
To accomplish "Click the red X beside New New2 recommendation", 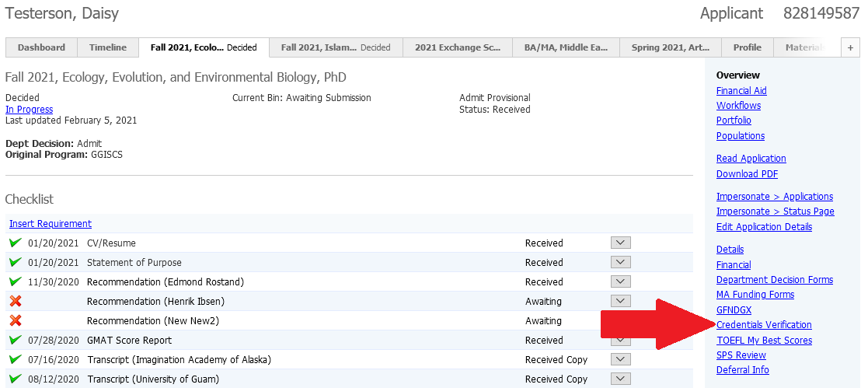I will click(x=16, y=320).
